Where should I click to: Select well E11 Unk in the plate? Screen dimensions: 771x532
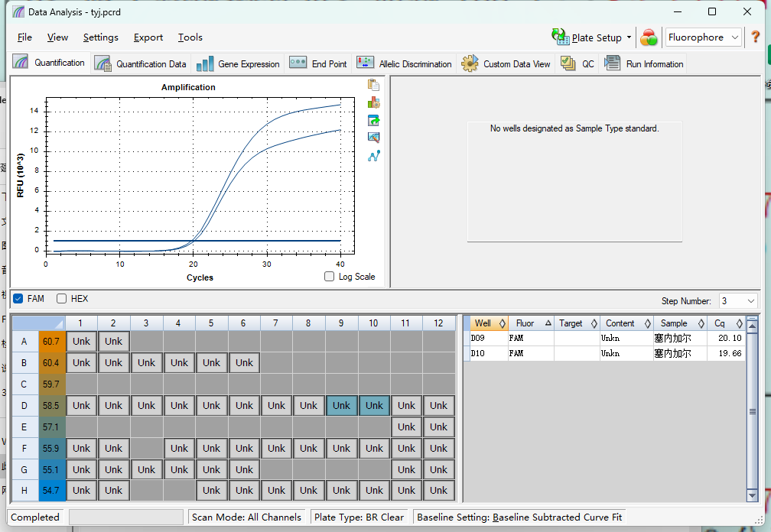point(406,427)
